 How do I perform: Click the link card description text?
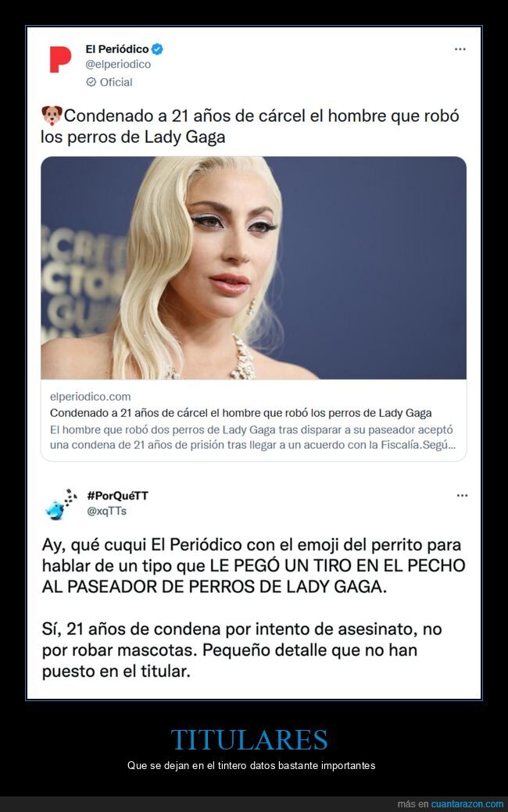click(x=253, y=437)
